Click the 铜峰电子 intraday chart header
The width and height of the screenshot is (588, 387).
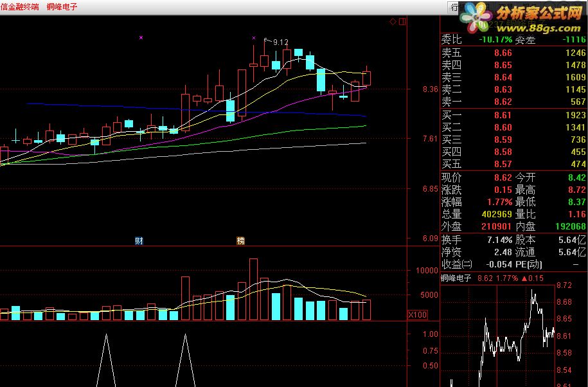click(456, 278)
